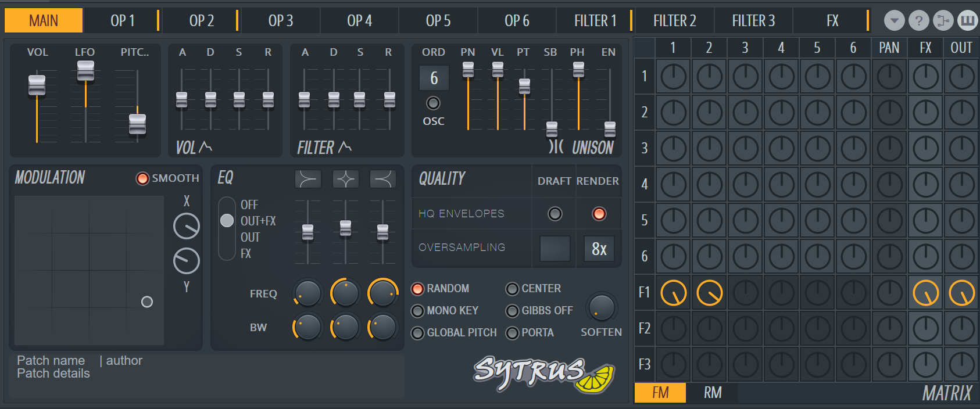
Task: Open the unison ORD order selector showing 6
Action: pos(434,78)
